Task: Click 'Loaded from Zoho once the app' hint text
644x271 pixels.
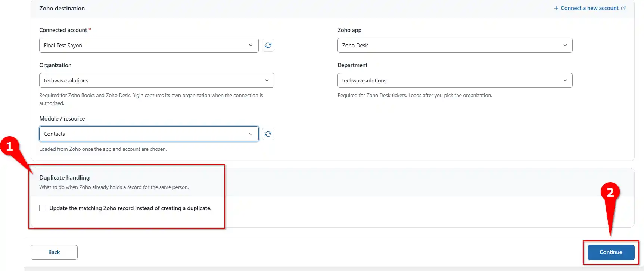Action: point(103,149)
